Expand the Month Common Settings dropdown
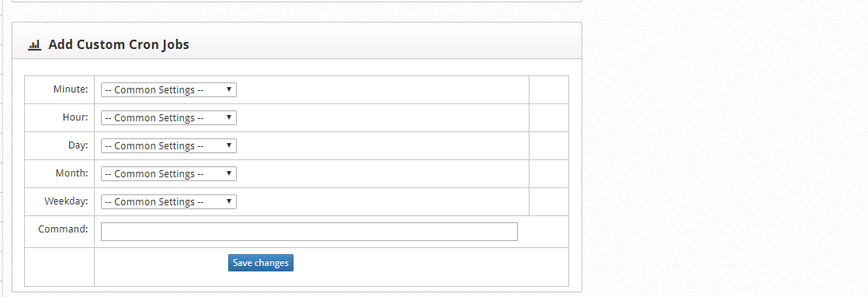The height and width of the screenshot is (297, 868). (168, 173)
